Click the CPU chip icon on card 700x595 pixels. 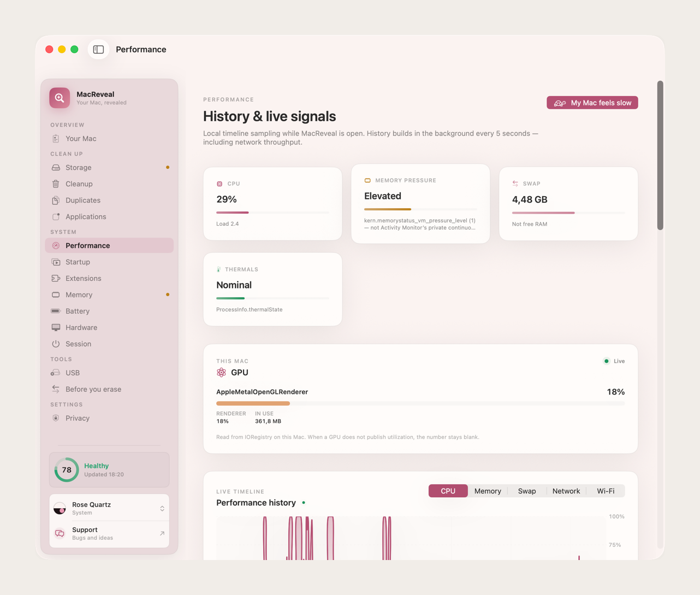[x=220, y=184]
